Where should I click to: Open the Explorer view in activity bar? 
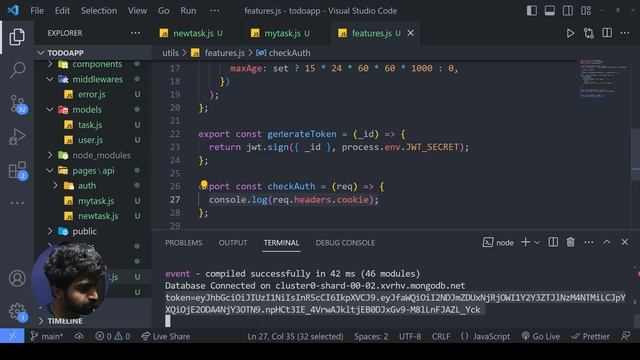(x=17, y=37)
